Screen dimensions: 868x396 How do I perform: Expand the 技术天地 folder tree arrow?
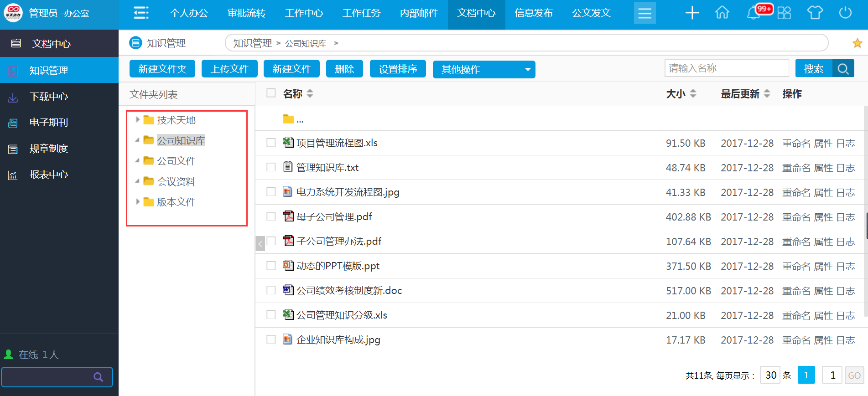tap(137, 120)
